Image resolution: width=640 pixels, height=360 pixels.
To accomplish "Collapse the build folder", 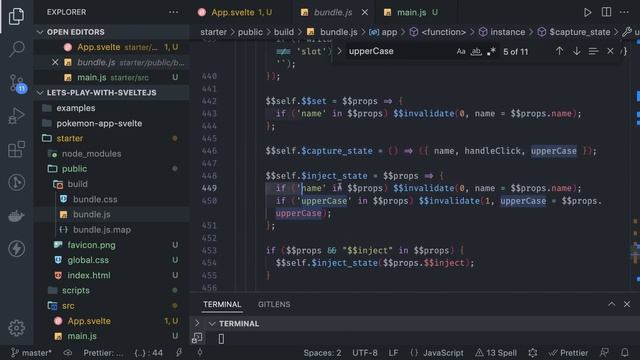I will [x=77, y=184].
